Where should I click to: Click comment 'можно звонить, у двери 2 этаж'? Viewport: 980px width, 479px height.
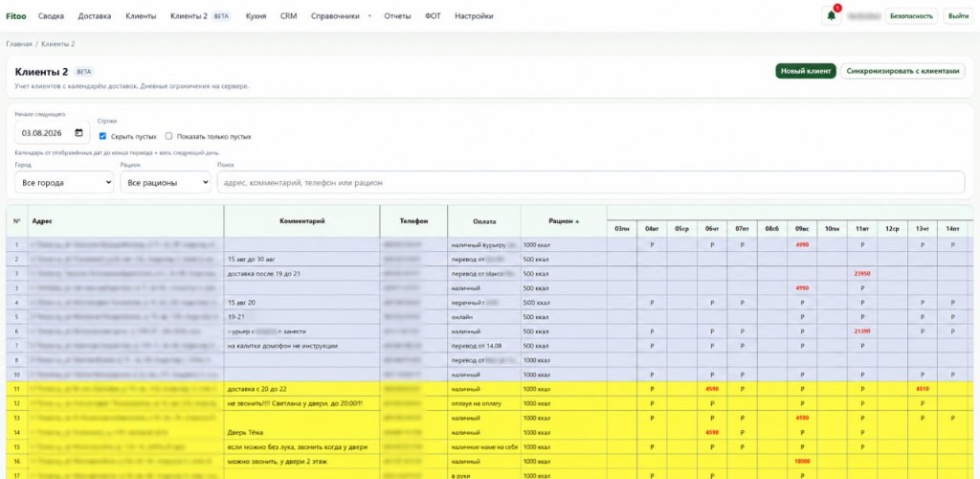277,462
